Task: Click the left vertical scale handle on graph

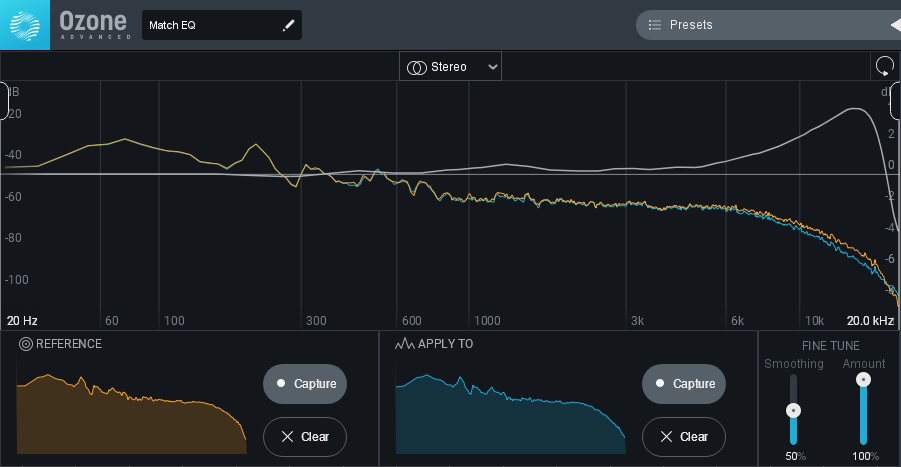Action: [3, 101]
